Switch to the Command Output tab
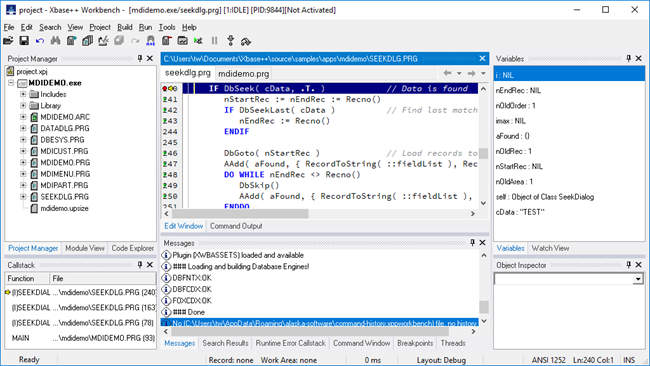This screenshot has height=366, width=650. (x=236, y=226)
